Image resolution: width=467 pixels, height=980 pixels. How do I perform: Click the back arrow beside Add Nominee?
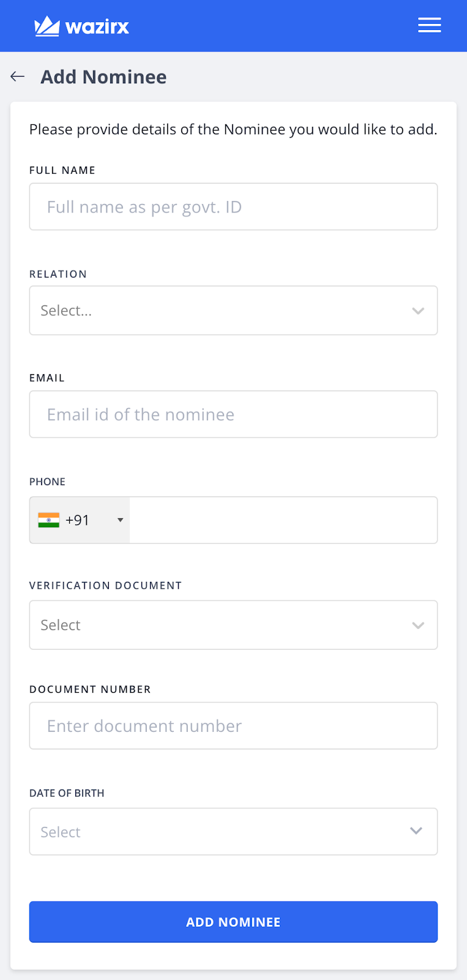[x=18, y=77]
